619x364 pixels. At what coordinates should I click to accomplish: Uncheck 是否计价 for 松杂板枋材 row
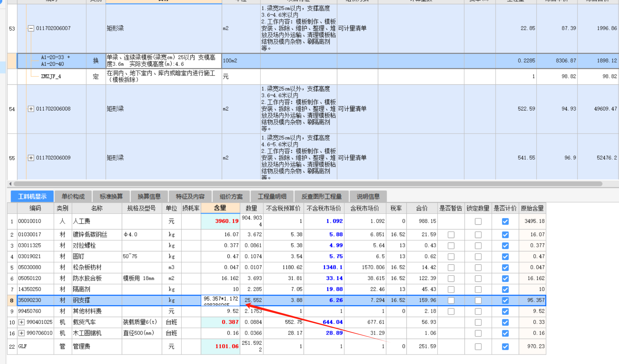[505, 268]
